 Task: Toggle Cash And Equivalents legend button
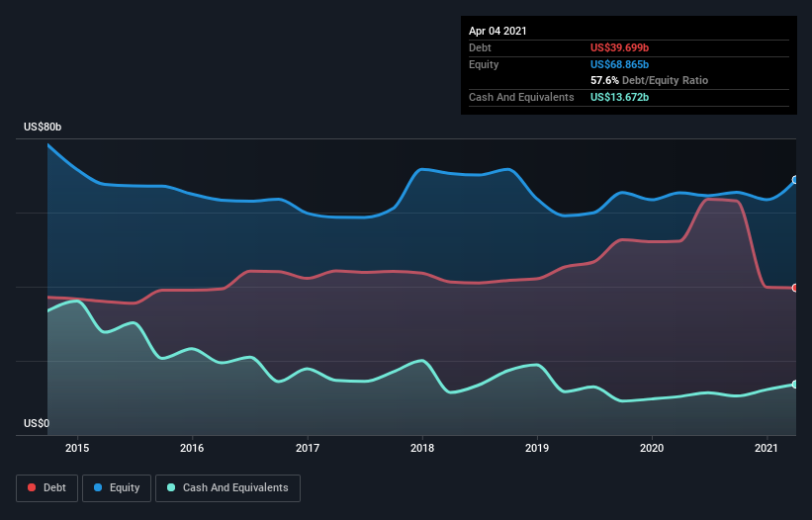[x=227, y=488]
